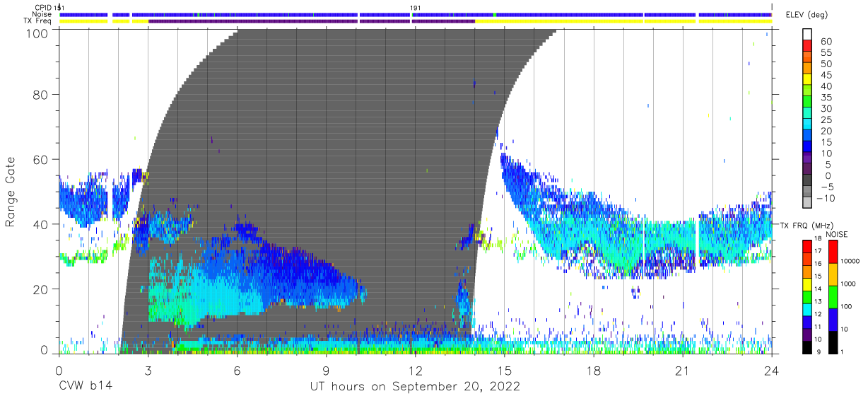This screenshot has width=868, height=401.
Task: Click the 1000 label on the NOISE bar
Action: (x=848, y=284)
